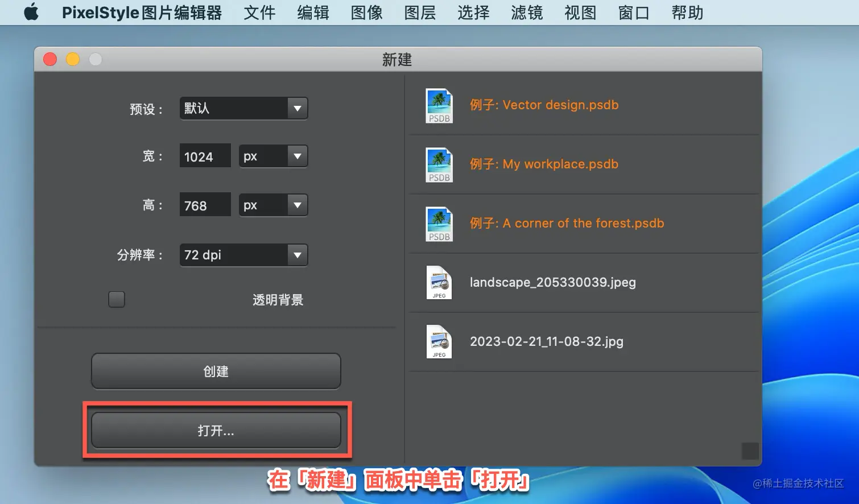Open the width unit px dropdown
The height and width of the screenshot is (504, 859).
point(273,156)
